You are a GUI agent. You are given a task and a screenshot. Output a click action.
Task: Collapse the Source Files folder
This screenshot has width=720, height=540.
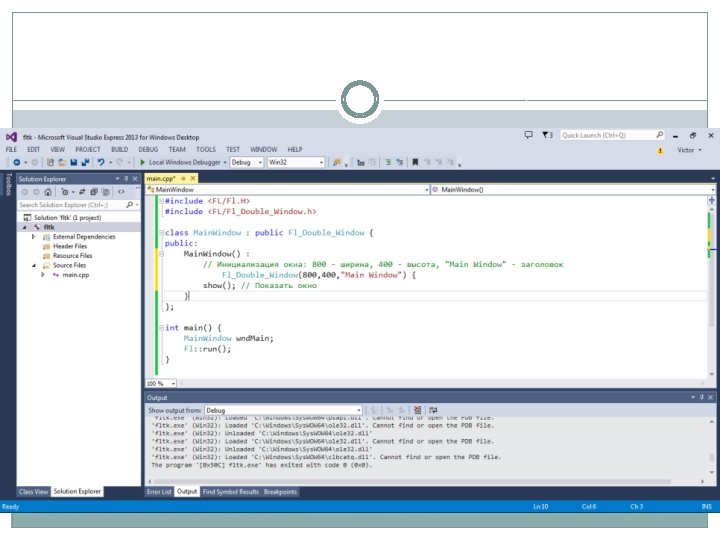pyautogui.click(x=34, y=265)
